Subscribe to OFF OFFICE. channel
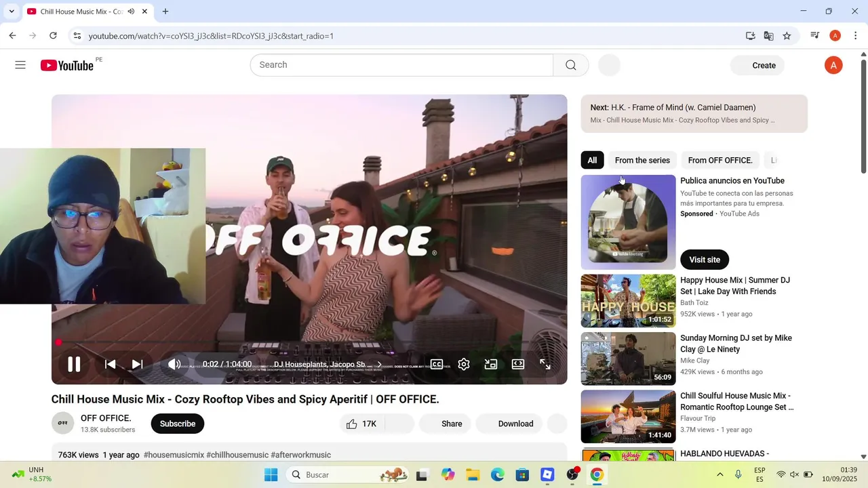The image size is (868, 488). pyautogui.click(x=178, y=424)
